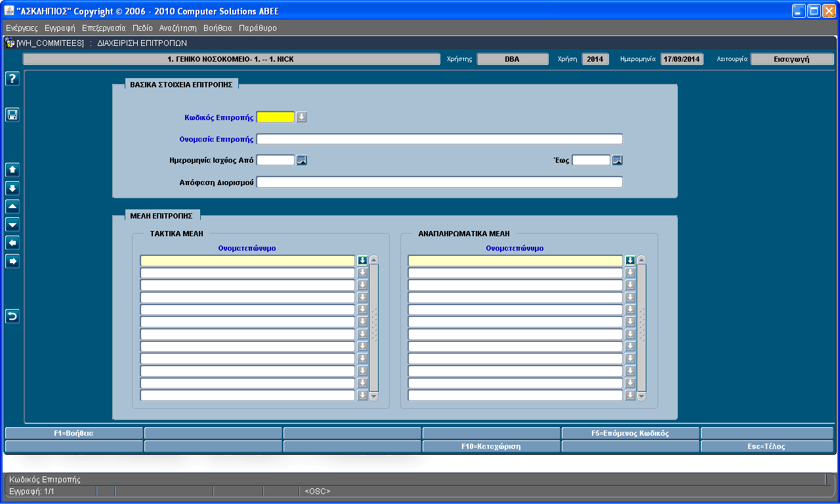Click the Εγγραφή: 1/1 status text
Image resolution: width=840 pixels, height=504 pixels.
tap(31, 491)
